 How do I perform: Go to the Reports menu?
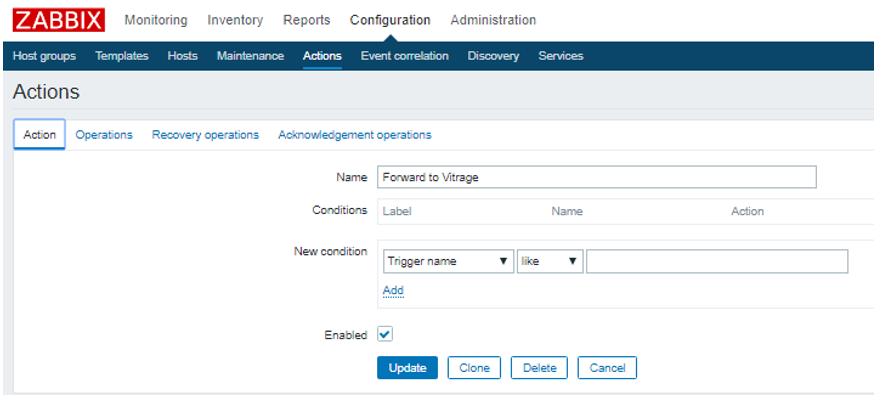click(306, 20)
